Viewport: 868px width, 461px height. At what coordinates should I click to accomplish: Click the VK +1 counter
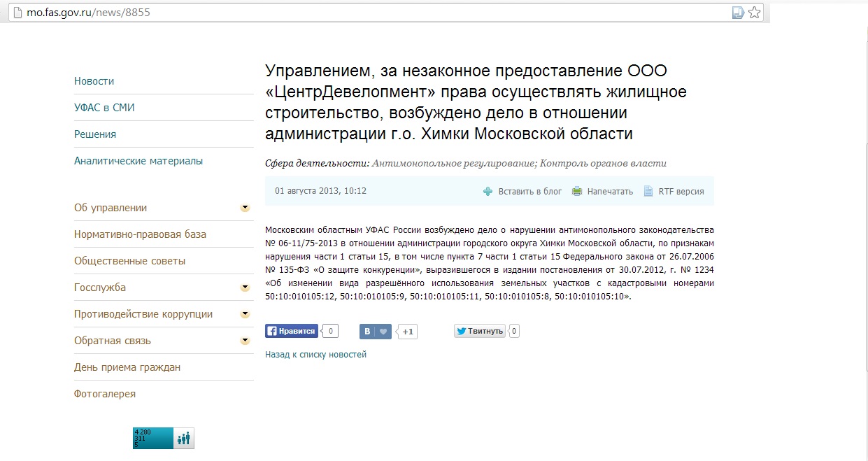408,332
